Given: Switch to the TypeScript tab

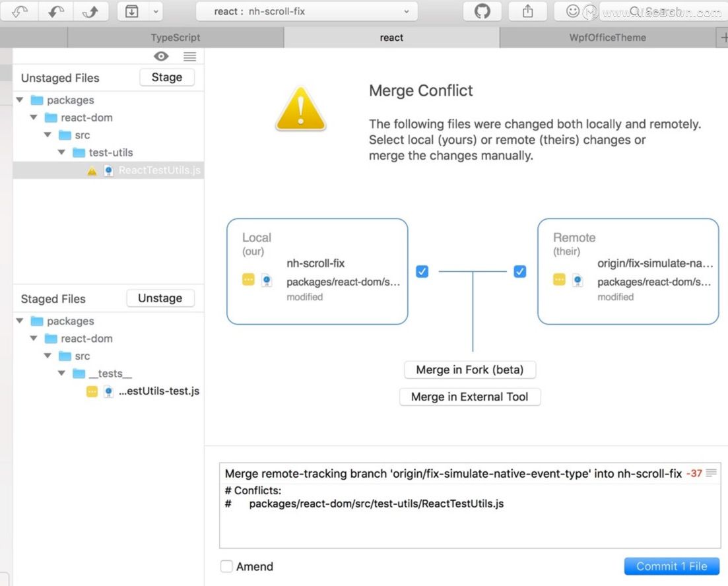Looking at the screenshot, I should click(176, 38).
